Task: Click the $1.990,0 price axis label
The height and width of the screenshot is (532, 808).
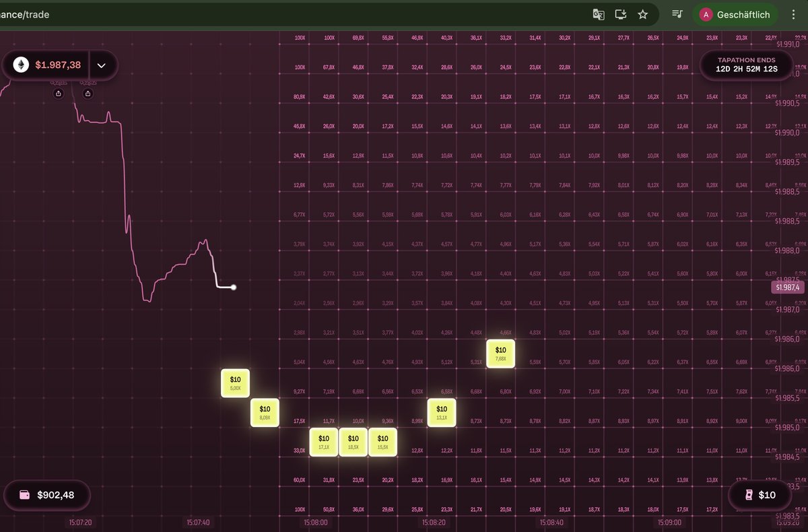Action: point(787,133)
